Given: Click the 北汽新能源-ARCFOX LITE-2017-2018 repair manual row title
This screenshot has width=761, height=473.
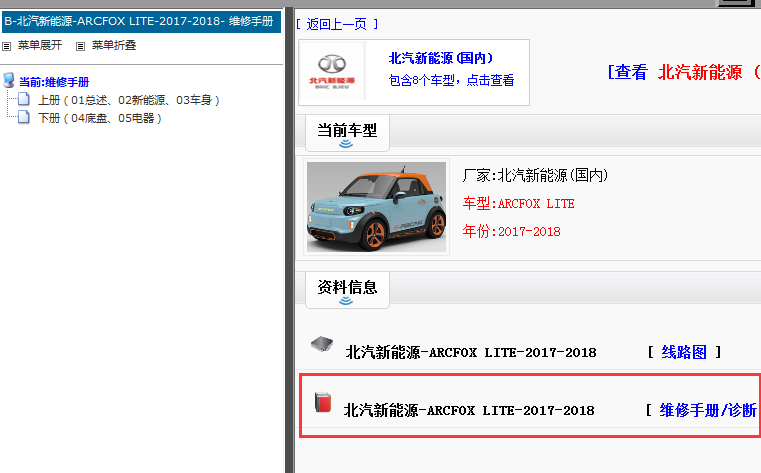Looking at the screenshot, I should [x=469, y=411].
